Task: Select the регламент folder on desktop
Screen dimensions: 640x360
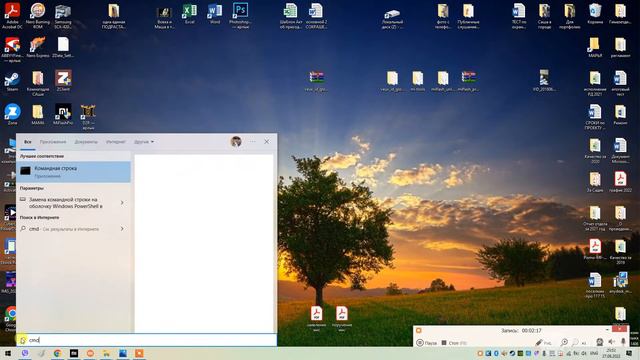Action: click(x=620, y=47)
